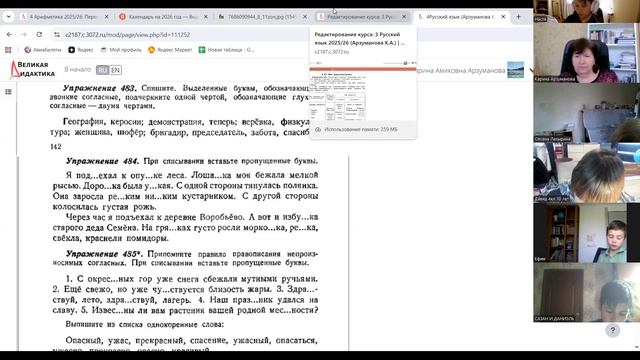Click the page number 142
Image resolution: width=640 pixels, height=360 pixels.
point(56,147)
